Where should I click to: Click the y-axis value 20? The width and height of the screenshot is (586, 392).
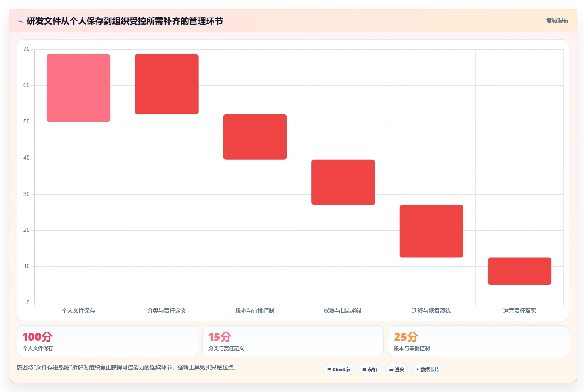[x=26, y=230]
